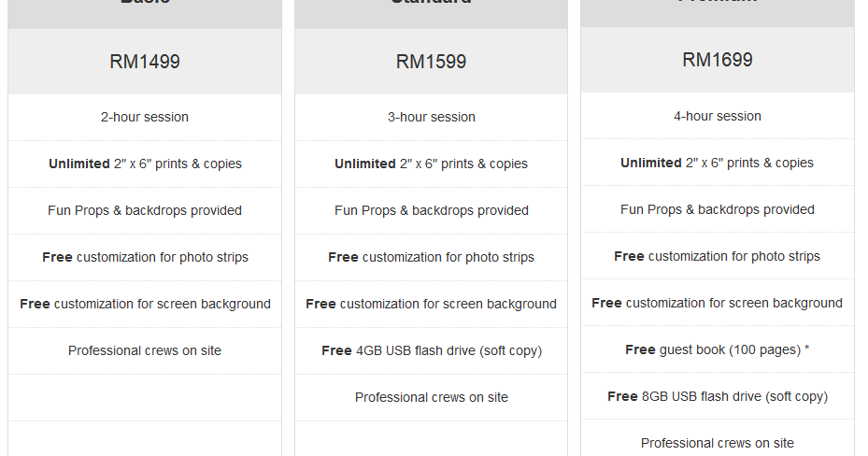Click screen background customization in Premium column
Viewport: 868px width, 456px height.
[717, 303]
